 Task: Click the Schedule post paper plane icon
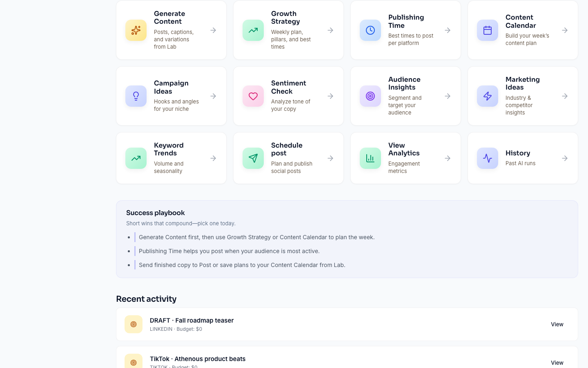[x=253, y=158]
